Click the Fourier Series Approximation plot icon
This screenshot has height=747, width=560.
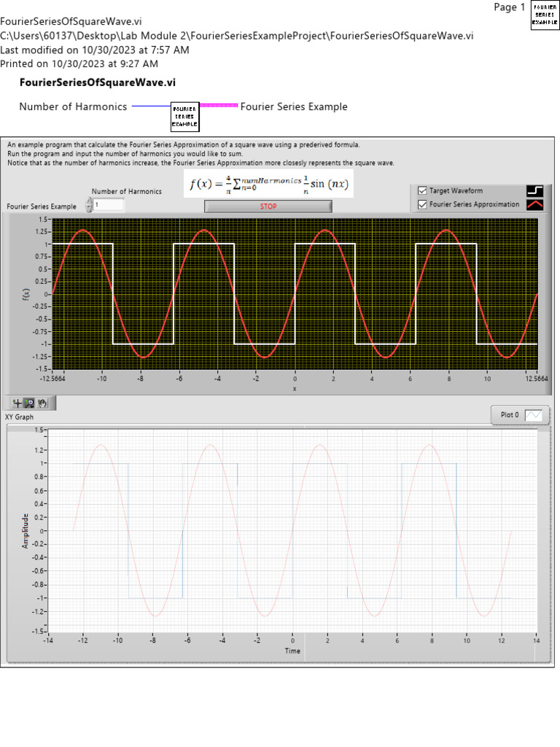[535, 204]
